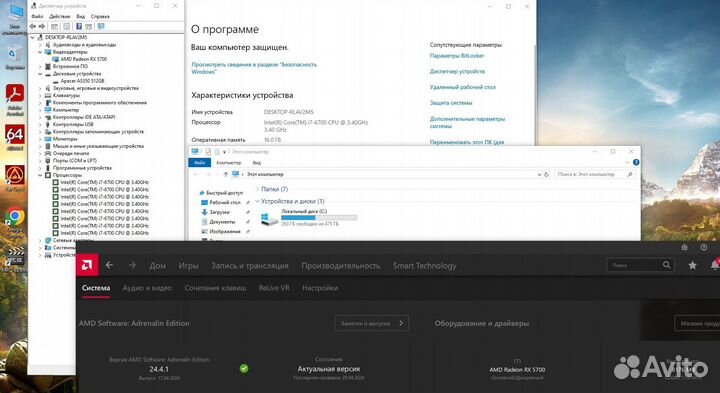Viewport: 720px width, 393px height.
Task: Select DESKTOP-RLAV2M5 root node
Action: [66, 37]
